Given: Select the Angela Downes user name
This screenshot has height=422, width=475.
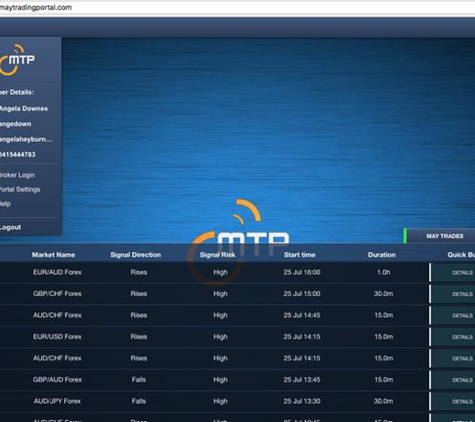Looking at the screenshot, I should tap(24, 109).
